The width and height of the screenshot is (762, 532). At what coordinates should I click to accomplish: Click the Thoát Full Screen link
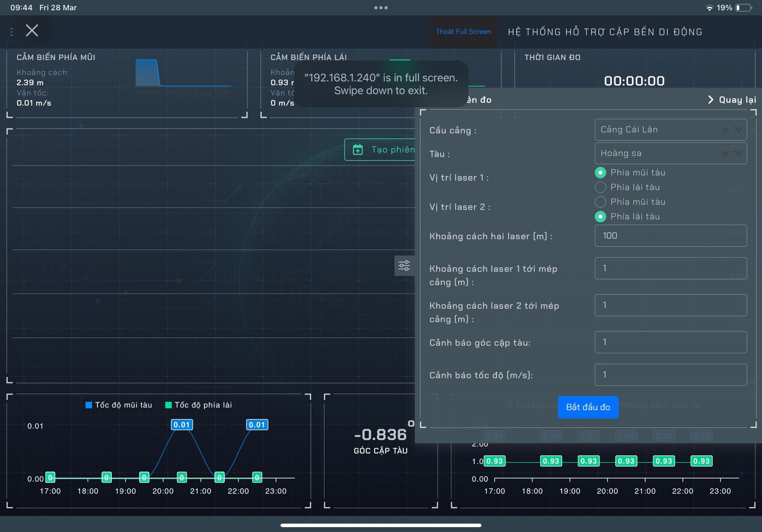pyautogui.click(x=463, y=32)
